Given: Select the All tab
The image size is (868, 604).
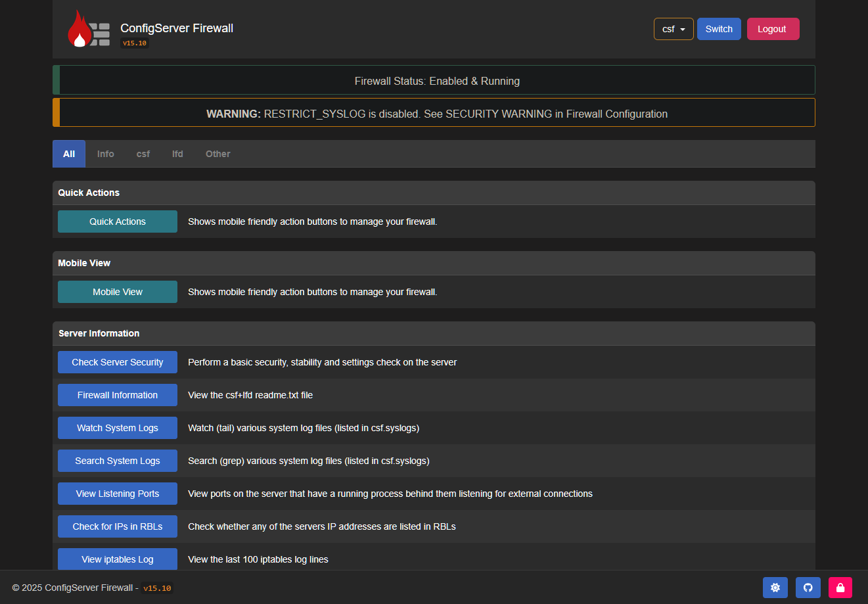Looking at the screenshot, I should [x=69, y=154].
